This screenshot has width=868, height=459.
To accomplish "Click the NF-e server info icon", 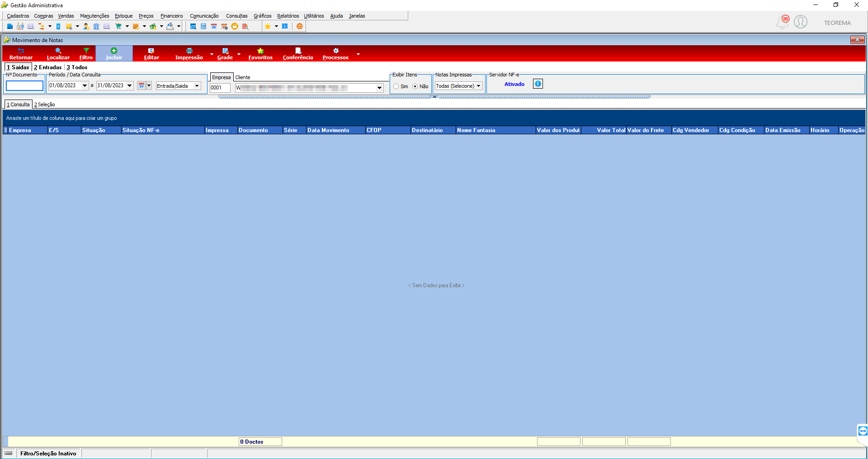I will coord(538,84).
